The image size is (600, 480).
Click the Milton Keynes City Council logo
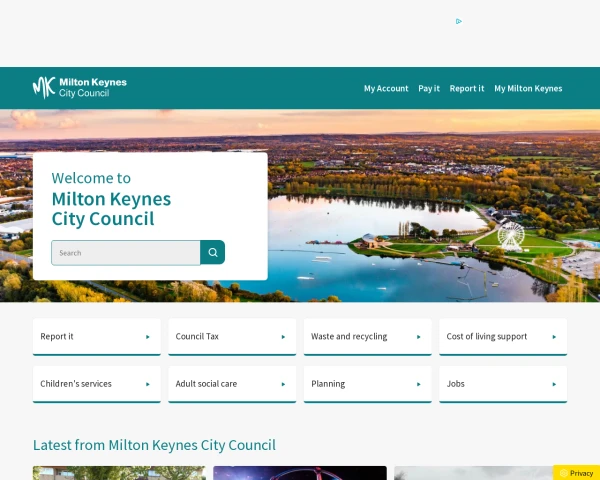click(80, 88)
